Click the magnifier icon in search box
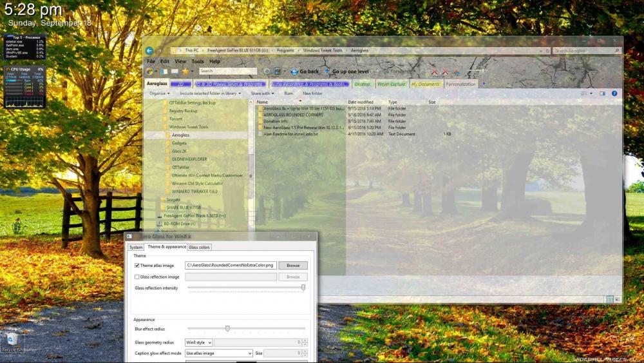Screen dimensions: 644x363 [617, 50]
